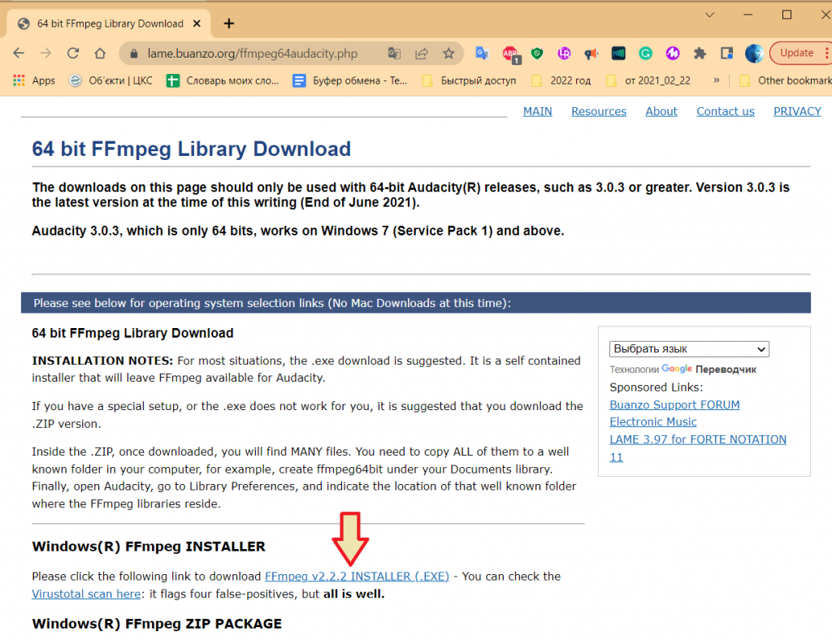Go to the MAIN page link
Viewport: 832px width, 644px height.
pyautogui.click(x=538, y=111)
